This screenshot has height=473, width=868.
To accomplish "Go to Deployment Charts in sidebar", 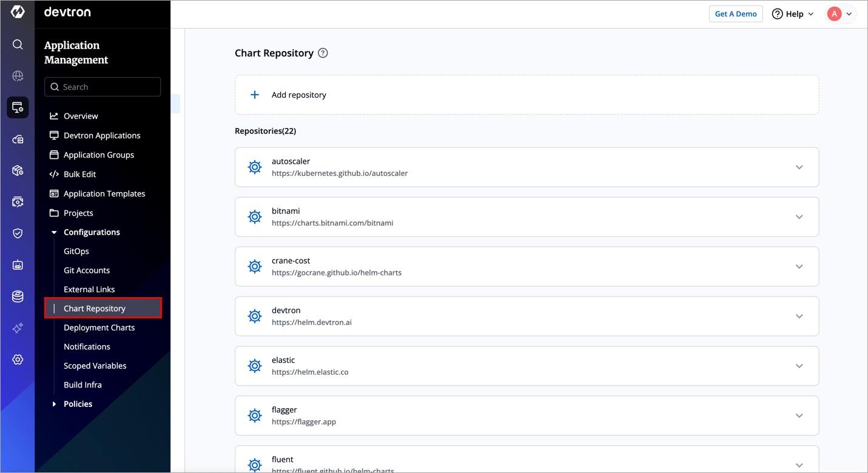I will click(99, 327).
